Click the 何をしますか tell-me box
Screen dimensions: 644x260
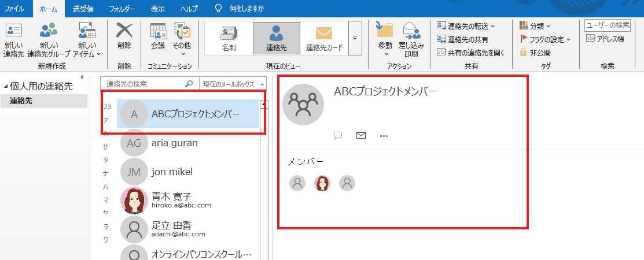(x=240, y=8)
